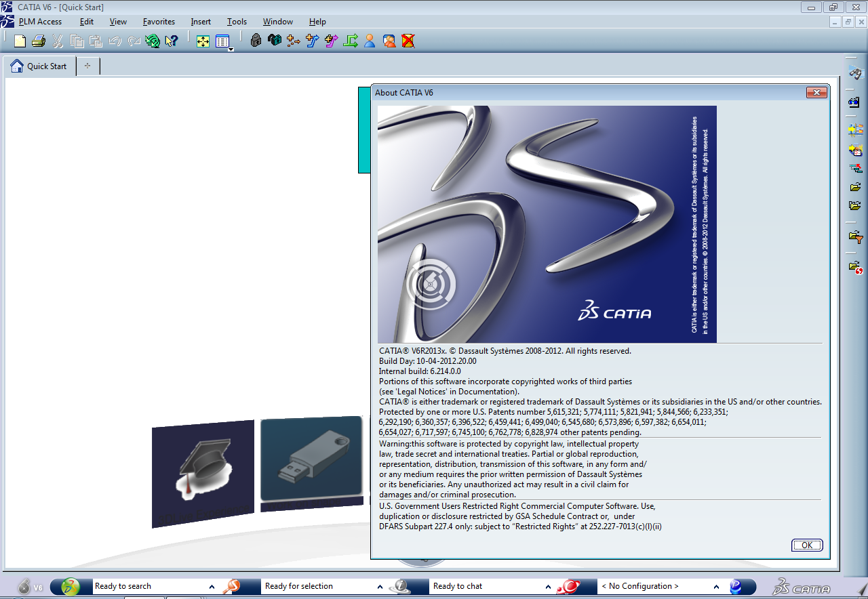
Task: Click the Copy icon in toolbar
Action: tap(77, 41)
